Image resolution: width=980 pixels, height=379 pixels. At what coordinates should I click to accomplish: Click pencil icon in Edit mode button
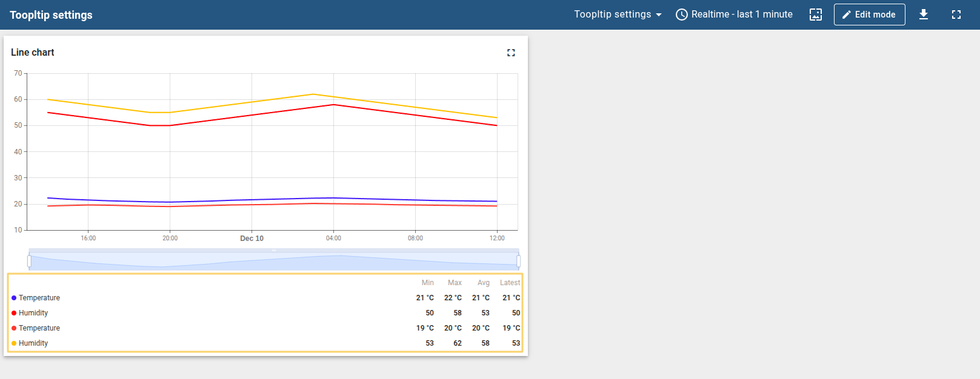(847, 15)
